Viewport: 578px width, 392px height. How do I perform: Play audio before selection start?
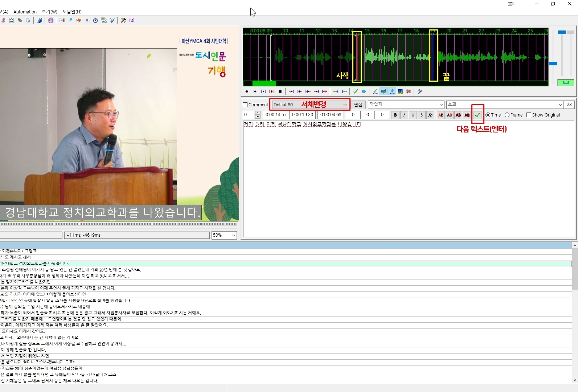point(291,91)
